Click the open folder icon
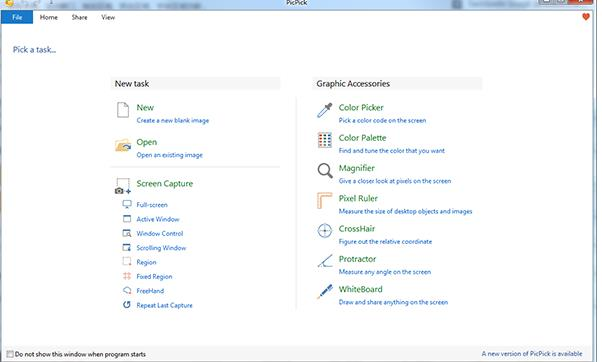Viewport: 602px width, 362px height. pos(123,145)
